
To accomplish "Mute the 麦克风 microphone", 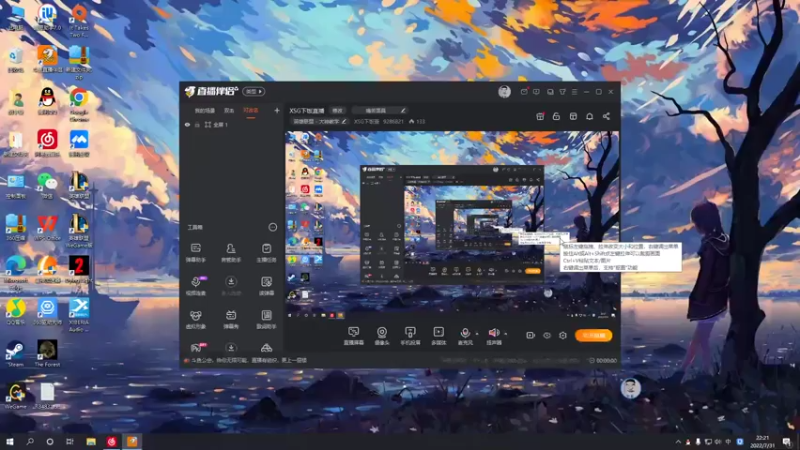I will 465,336.
